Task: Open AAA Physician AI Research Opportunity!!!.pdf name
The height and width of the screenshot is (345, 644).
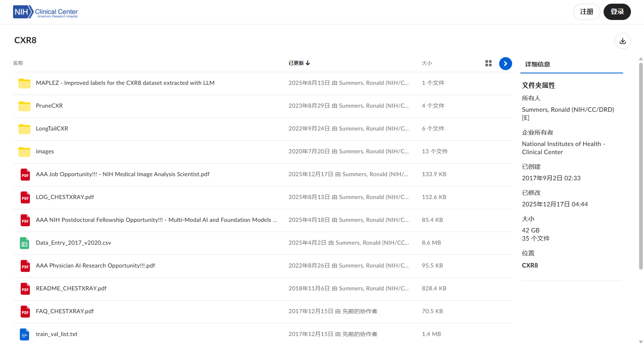Action: [x=95, y=265]
